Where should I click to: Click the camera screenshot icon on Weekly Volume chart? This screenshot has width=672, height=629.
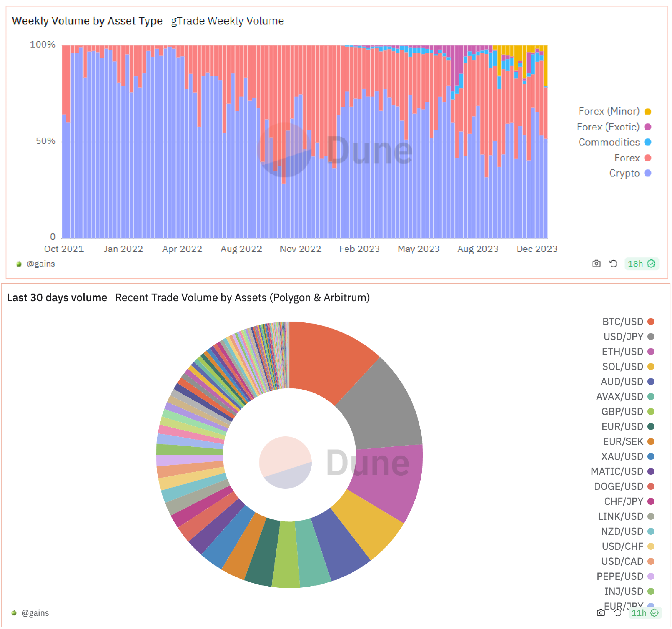pyautogui.click(x=596, y=263)
